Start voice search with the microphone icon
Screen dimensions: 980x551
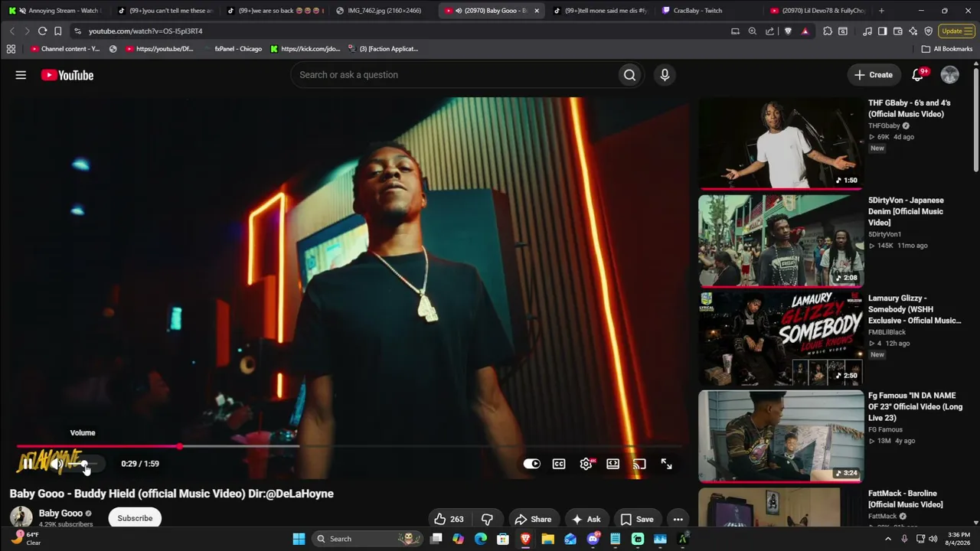pyautogui.click(x=665, y=75)
